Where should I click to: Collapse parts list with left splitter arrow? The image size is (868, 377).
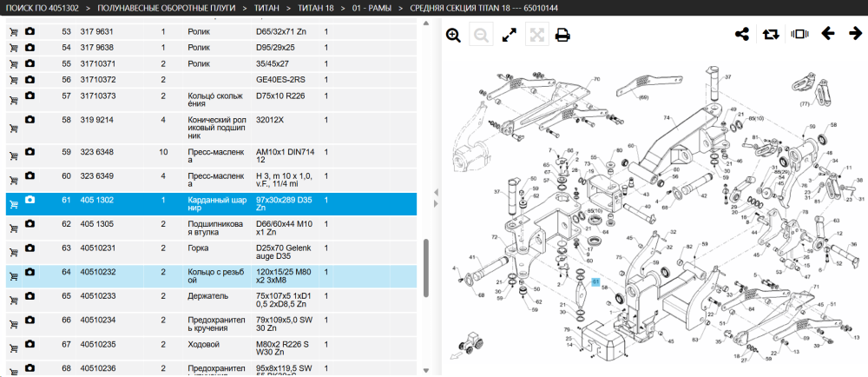pyautogui.click(x=435, y=192)
